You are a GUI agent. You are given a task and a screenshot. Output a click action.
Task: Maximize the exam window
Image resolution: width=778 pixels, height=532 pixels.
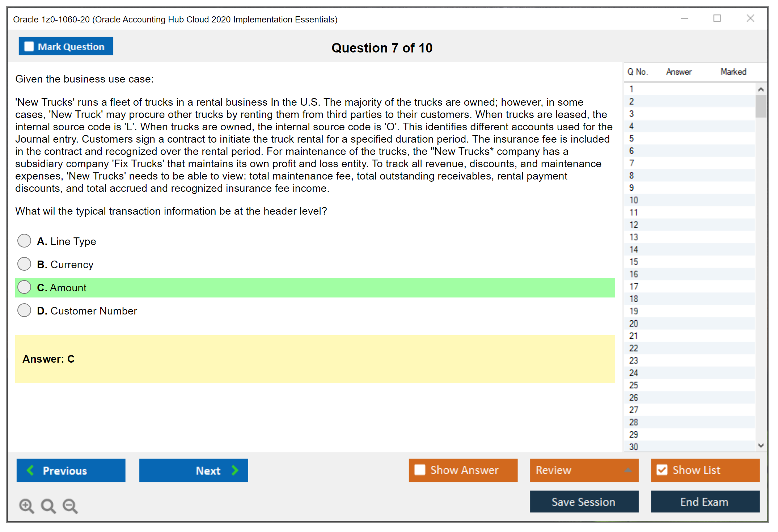coord(717,18)
